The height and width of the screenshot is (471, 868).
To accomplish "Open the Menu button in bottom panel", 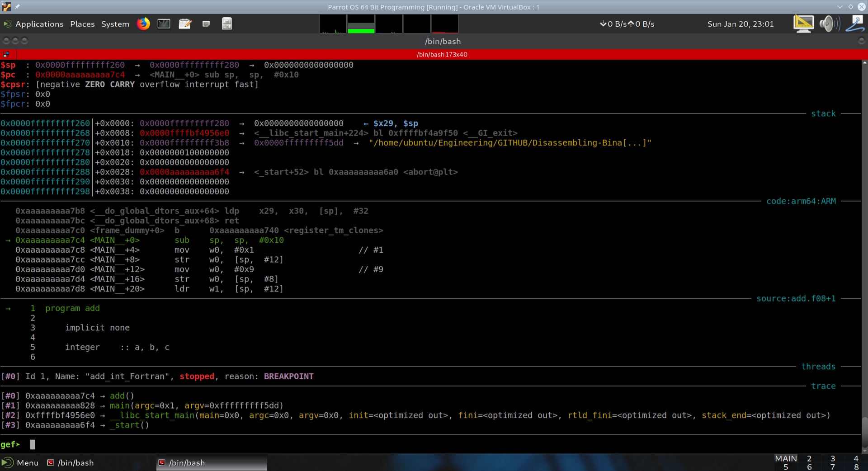I will (x=20, y=462).
